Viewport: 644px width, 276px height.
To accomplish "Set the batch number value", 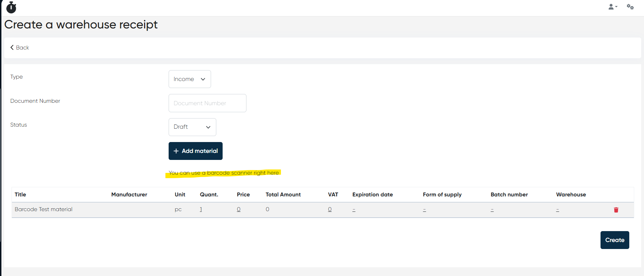I will coord(492,210).
